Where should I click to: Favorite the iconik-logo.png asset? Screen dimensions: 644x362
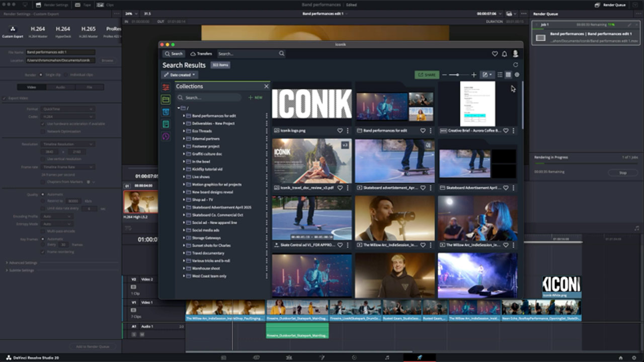340,131
